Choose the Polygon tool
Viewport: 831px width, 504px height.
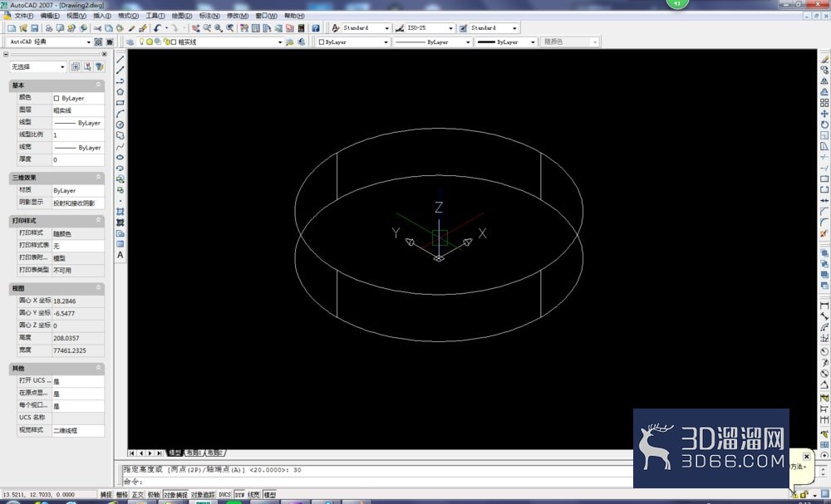click(120, 91)
